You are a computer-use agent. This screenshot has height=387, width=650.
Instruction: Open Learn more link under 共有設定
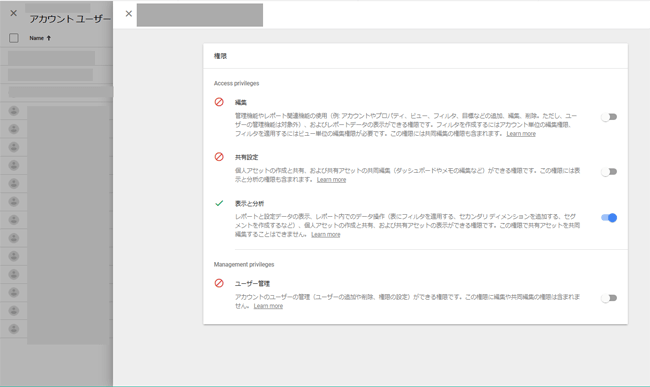click(331, 180)
